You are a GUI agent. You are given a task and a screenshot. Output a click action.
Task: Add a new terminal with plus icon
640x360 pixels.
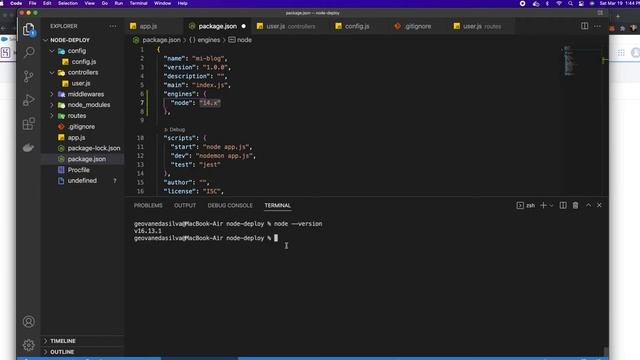(x=543, y=205)
